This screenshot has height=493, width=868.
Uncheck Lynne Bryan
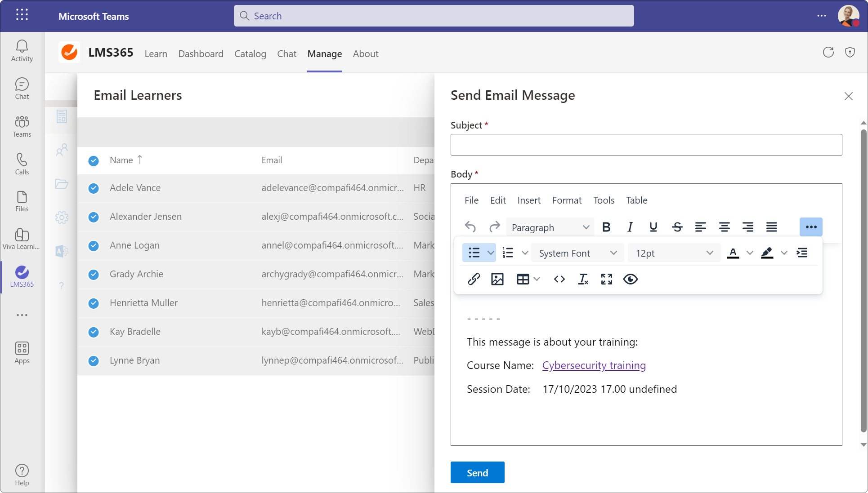pyautogui.click(x=94, y=361)
